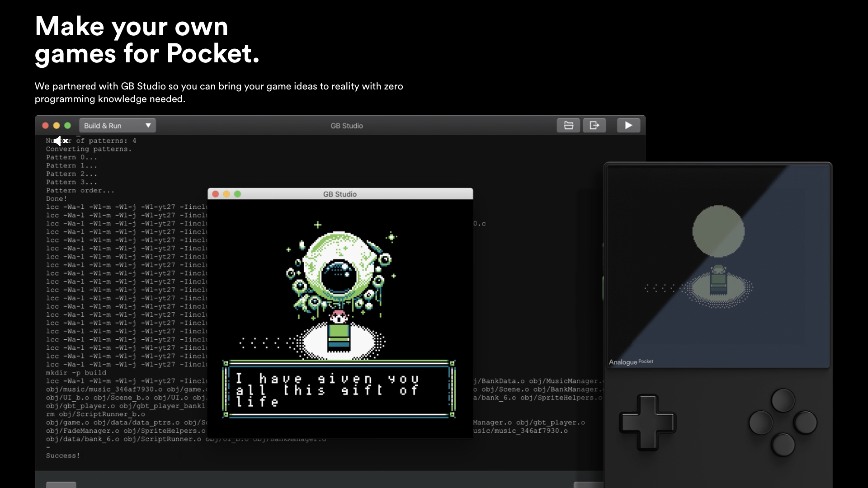
Task: Click the game preview window title bar
Action: click(x=340, y=194)
